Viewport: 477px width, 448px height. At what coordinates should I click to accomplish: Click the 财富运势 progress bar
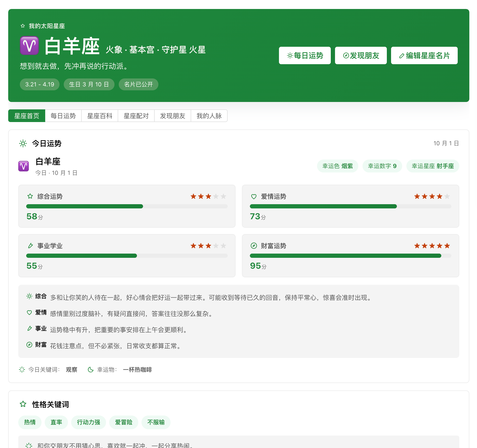[350, 256]
